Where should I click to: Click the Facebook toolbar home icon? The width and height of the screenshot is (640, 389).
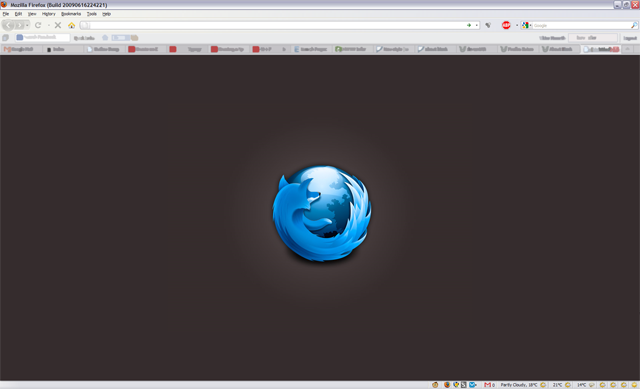105,38
